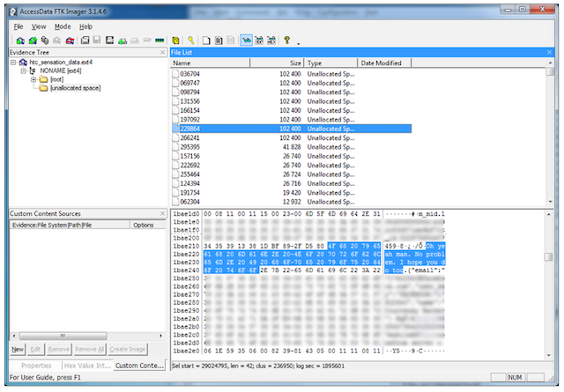Collapse the htc_sensation_data.ext4 tree node
Screen dimensions: 564x392
point(13,63)
